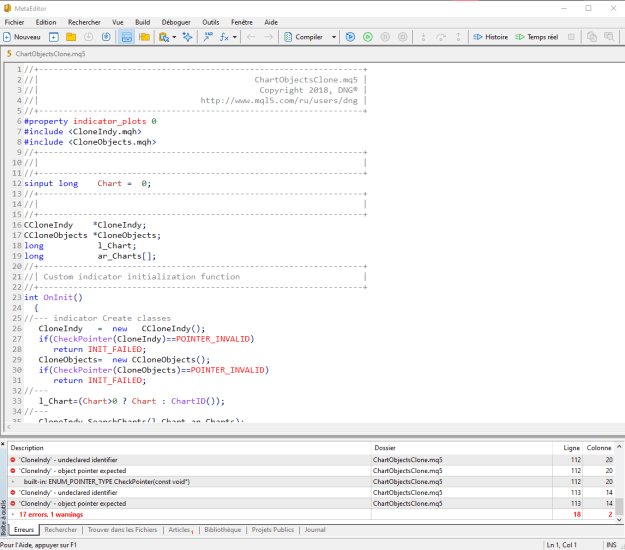This screenshot has height=550, width=625.
Task: Select first error 'CloneIndy' undeclared identifier line 112
Action: point(312,460)
